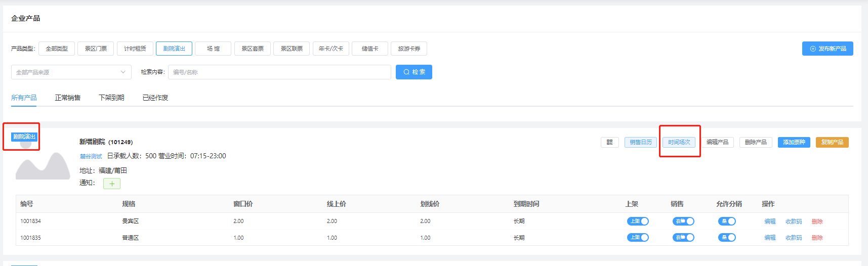
Task: Click 添加票种 to add a ticket type
Action: point(794,143)
